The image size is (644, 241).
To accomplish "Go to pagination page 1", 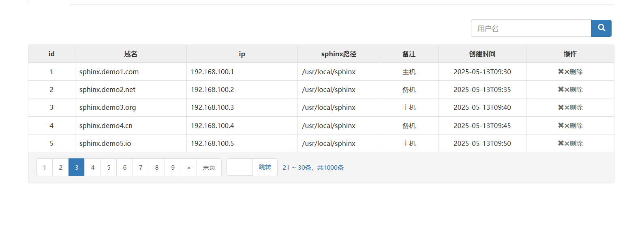I will [x=45, y=167].
